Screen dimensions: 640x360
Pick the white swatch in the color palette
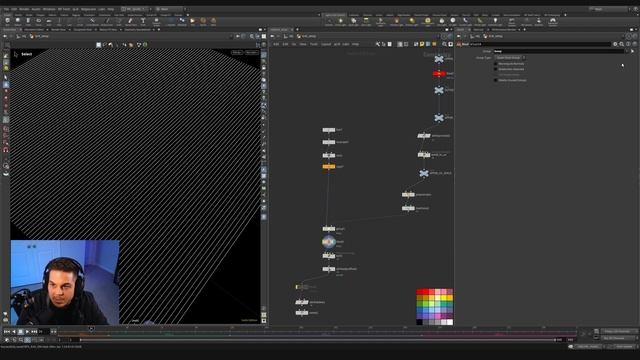450,322
